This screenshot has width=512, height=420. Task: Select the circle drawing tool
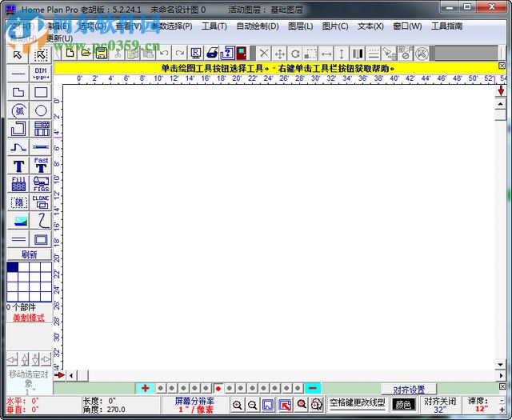point(41,110)
